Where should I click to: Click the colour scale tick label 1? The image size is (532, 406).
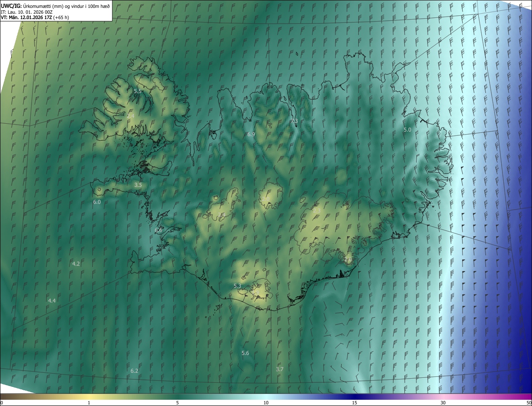click(89, 403)
